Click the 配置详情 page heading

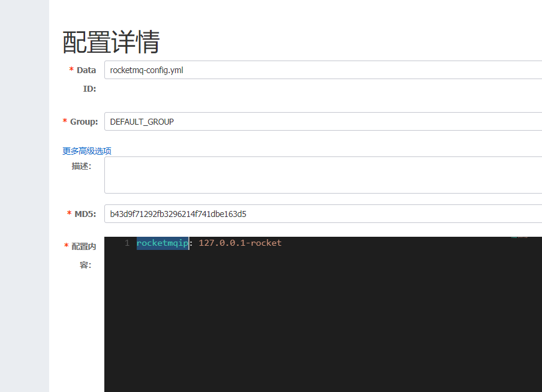[112, 42]
